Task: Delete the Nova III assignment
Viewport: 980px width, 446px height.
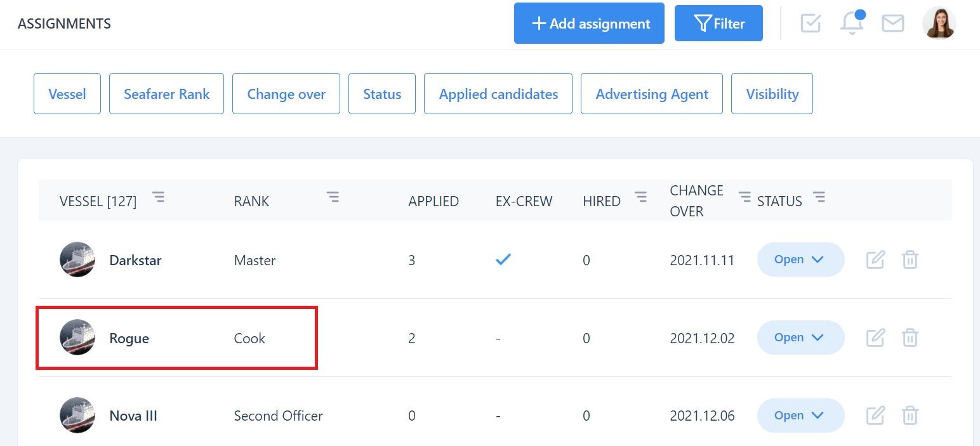Action: pos(910,416)
